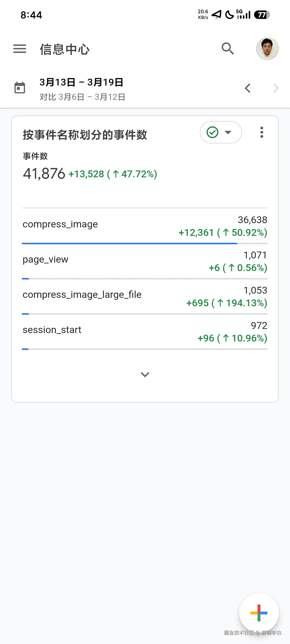Screen dimensions: 290x644
Task: Select the 3月13日 – 3月19日 date range
Action: 81,83
